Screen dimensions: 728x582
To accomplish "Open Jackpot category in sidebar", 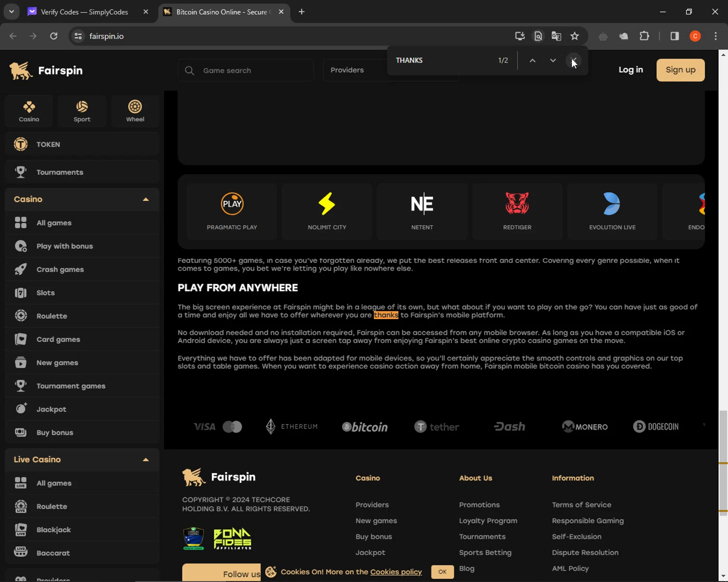I will click(x=82, y=409).
